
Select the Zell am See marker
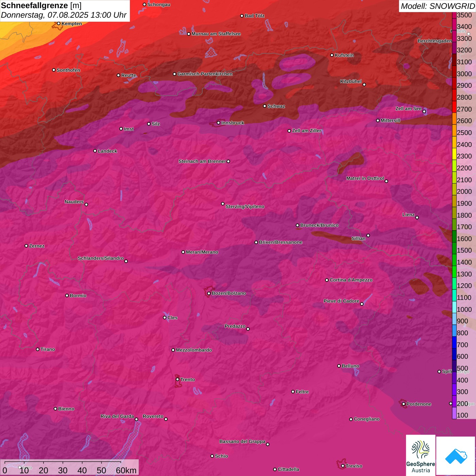(x=424, y=112)
